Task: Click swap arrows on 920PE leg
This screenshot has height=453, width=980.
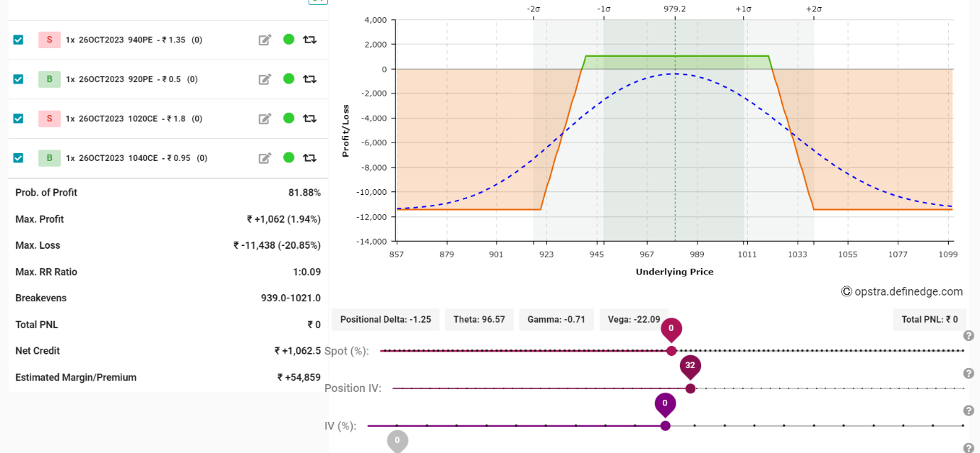Action: [310, 79]
